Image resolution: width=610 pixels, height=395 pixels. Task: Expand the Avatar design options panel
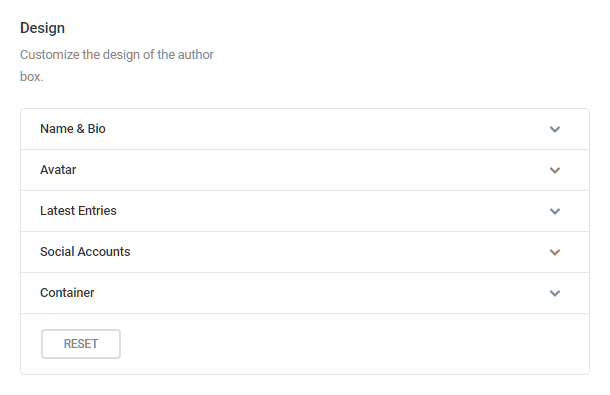(305, 170)
